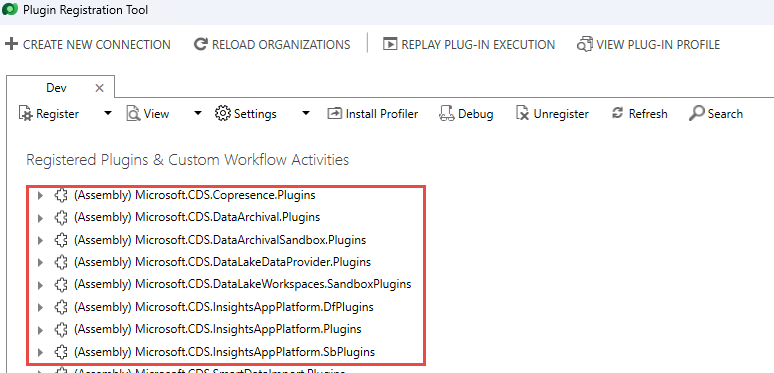Viewport: 774px width, 373px height.
Task: Close the Dev connection tab
Action: click(x=99, y=88)
